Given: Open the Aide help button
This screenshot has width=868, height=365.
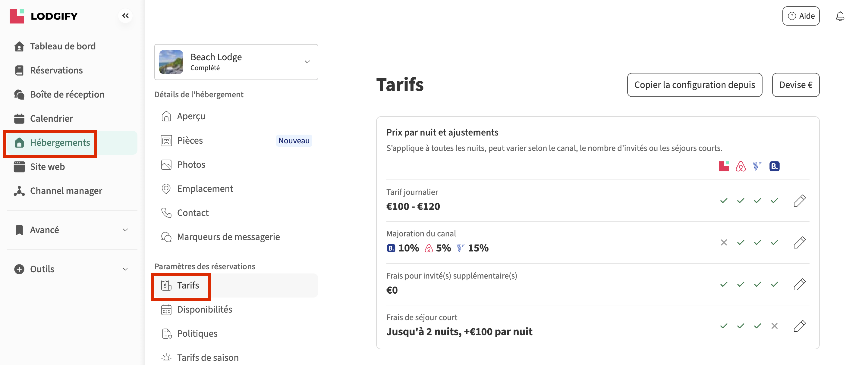Looking at the screenshot, I should pyautogui.click(x=800, y=16).
